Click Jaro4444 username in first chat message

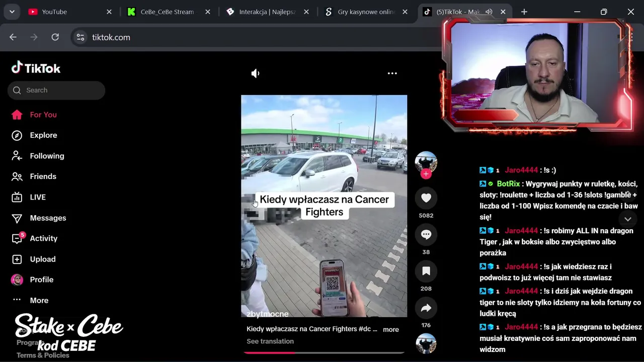click(x=521, y=170)
